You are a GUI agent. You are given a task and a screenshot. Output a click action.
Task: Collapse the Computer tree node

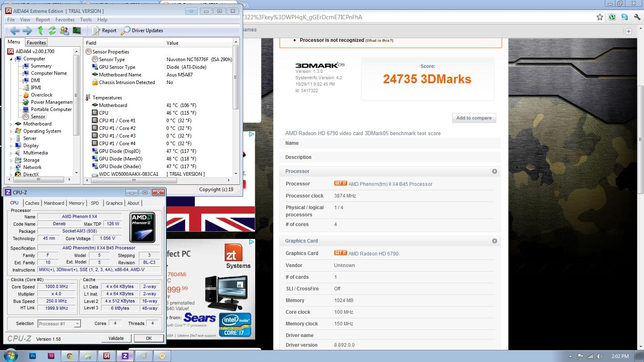(x=11, y=59)
